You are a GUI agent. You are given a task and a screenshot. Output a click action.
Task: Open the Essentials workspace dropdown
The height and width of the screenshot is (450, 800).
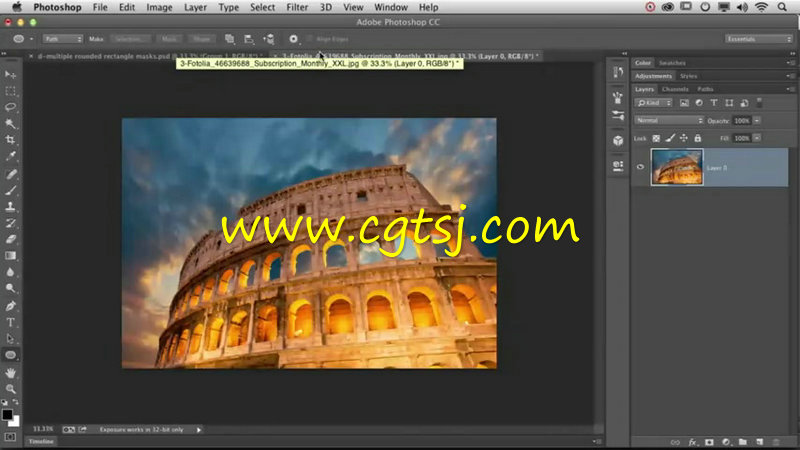[759, 39]
